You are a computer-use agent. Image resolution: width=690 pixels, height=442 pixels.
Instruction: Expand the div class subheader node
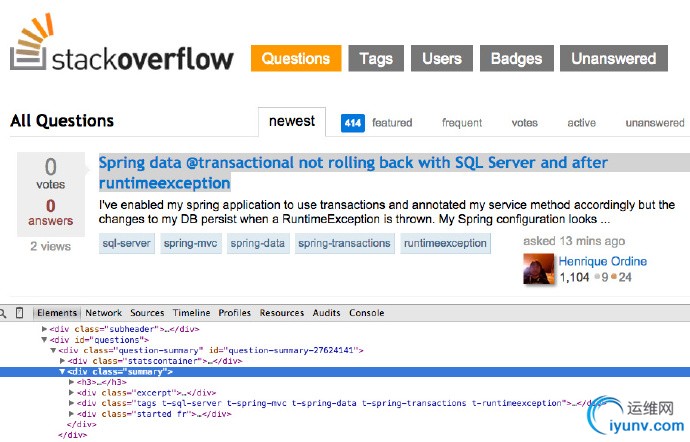tap(44, 329)
